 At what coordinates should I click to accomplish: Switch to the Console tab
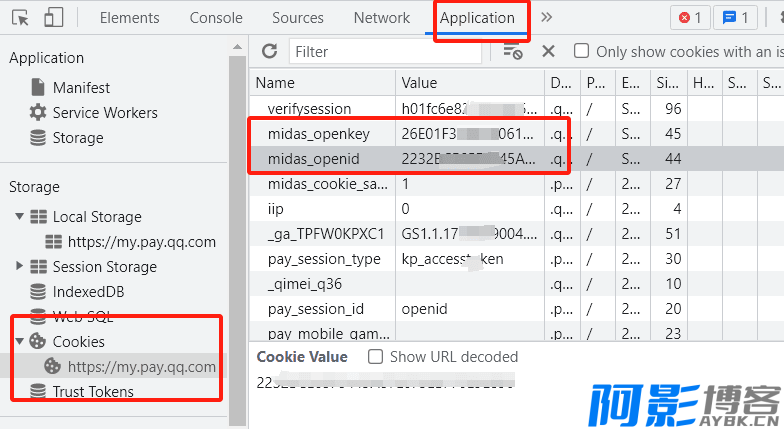(x=216, y=18)
